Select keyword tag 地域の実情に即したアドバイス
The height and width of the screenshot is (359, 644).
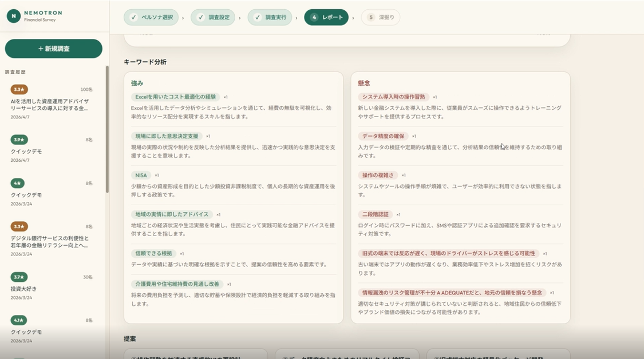click(172, 214)
